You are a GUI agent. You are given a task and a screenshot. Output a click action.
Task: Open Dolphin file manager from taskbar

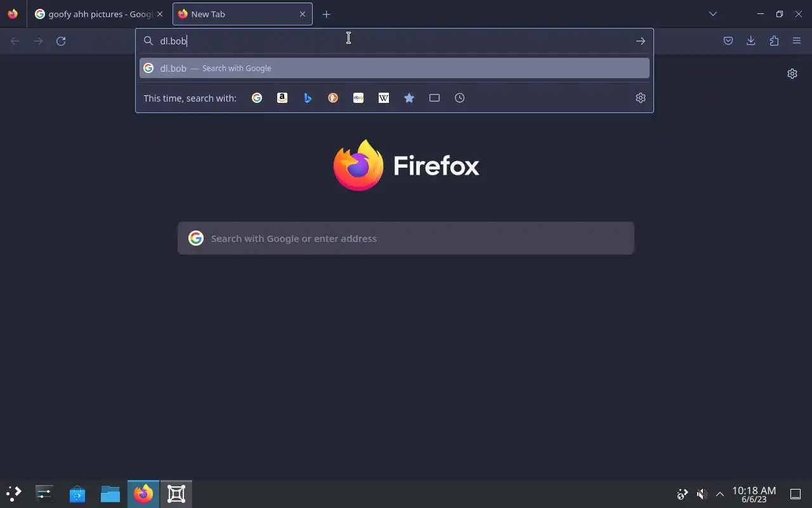[110, 493]
